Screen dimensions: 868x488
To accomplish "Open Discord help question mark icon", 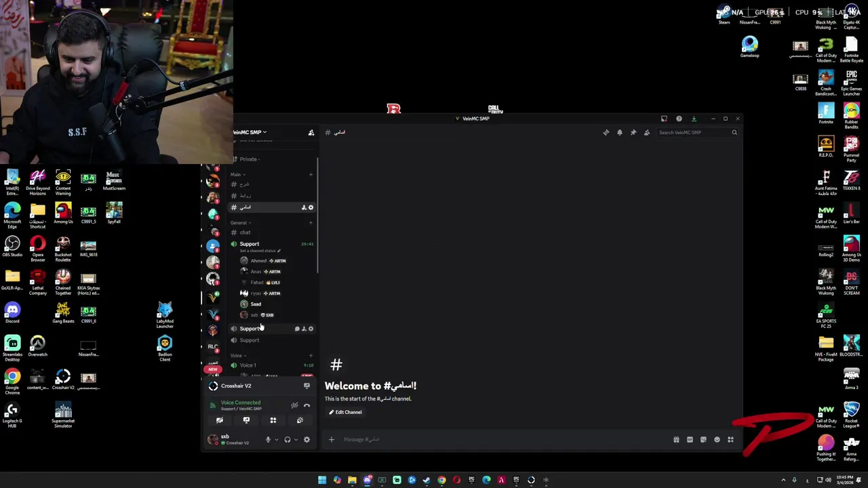I will click(x=679, y=119).
